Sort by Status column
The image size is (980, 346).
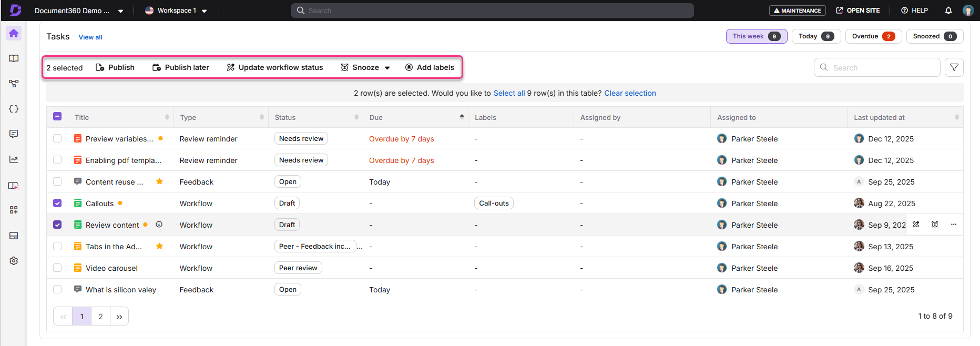pyautogui.click(x=356, y=117)
